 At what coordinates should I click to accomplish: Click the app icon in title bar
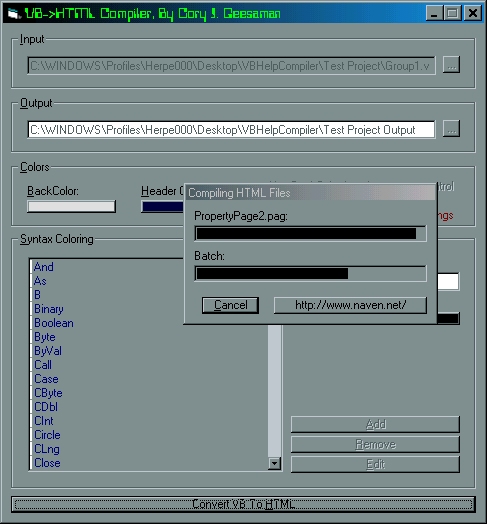coord(13,14)
